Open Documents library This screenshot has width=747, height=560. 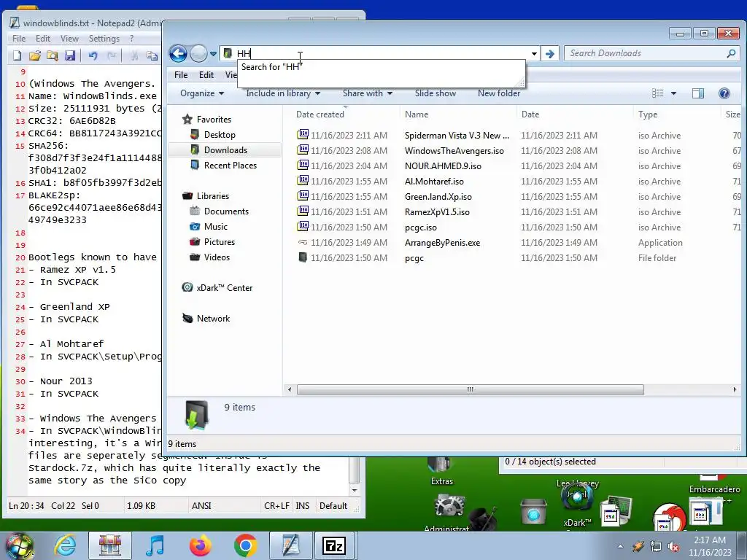(226, 211)
